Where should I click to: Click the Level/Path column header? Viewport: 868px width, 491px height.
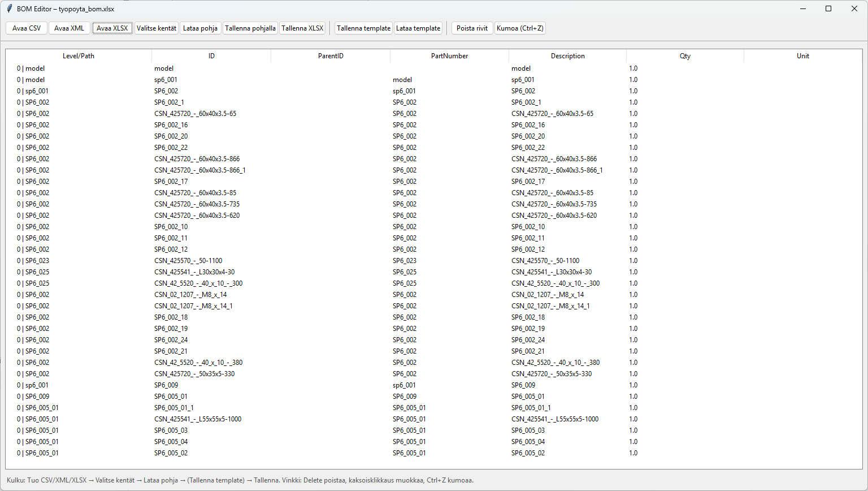click(79, 56)
